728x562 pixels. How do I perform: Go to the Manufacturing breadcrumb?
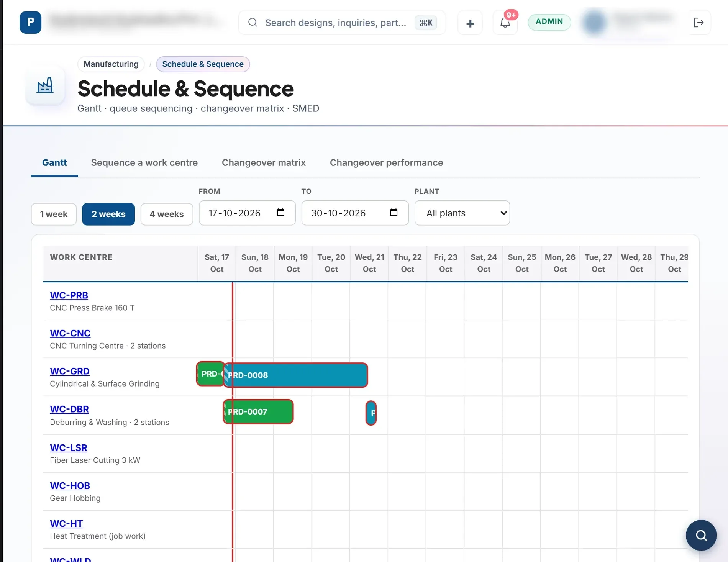point(111,64)
